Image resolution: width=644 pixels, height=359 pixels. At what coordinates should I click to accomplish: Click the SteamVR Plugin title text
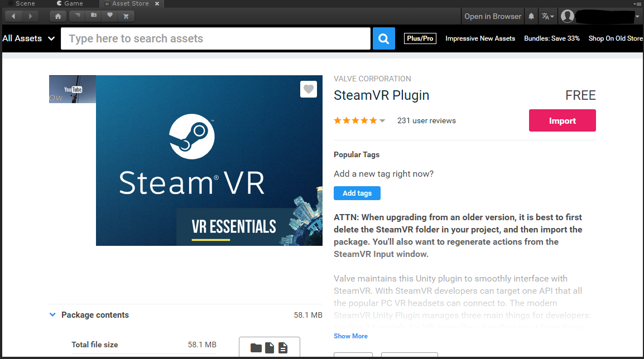click(x=382, y=95)
